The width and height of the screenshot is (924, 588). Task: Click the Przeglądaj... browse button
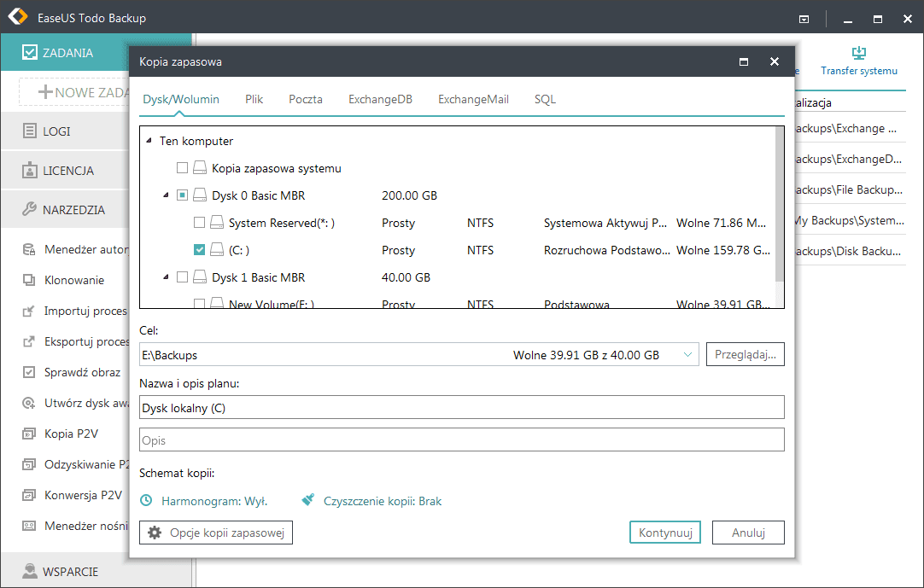click(745, 355)
